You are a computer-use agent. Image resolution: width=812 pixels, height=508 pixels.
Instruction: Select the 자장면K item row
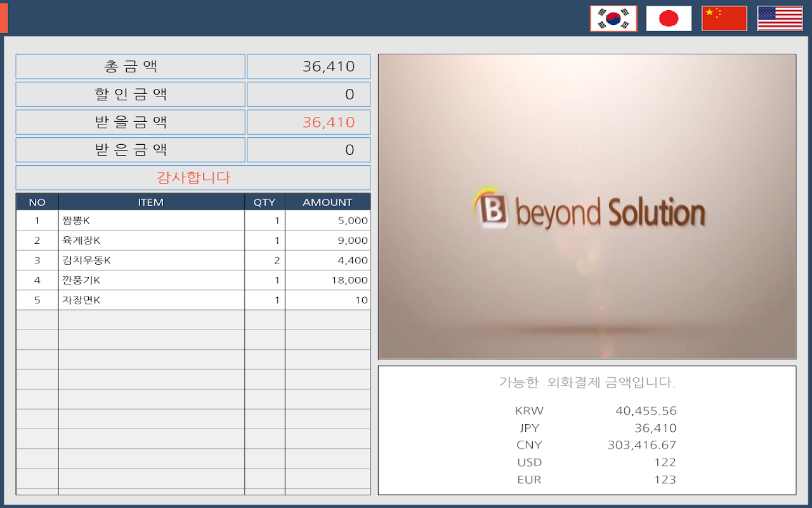point(193,300)
